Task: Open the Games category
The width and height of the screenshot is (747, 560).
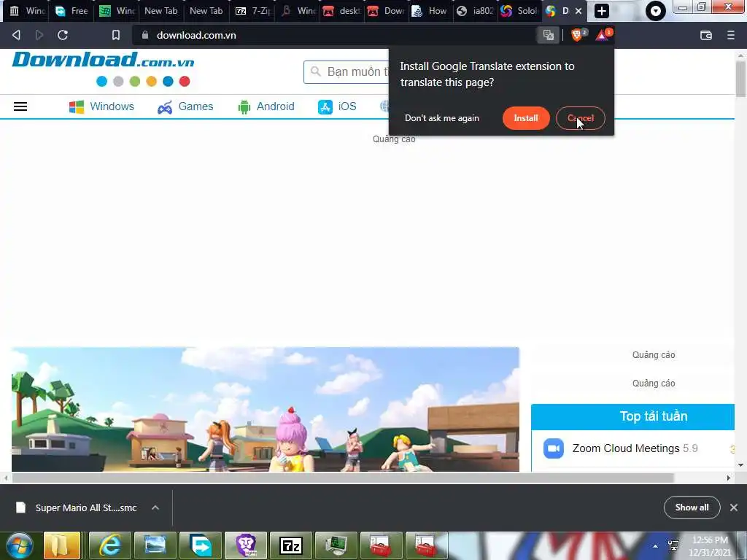Action: point(185,106)
